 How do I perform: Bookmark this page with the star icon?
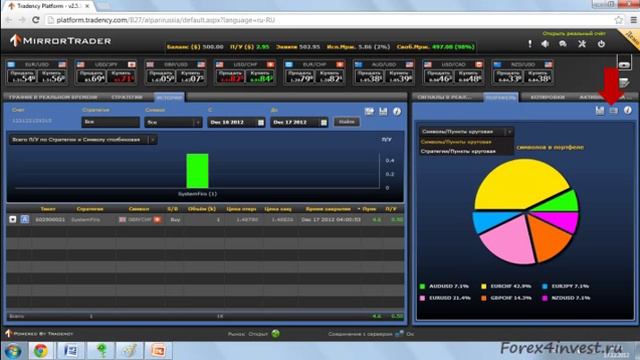[619, 20]
